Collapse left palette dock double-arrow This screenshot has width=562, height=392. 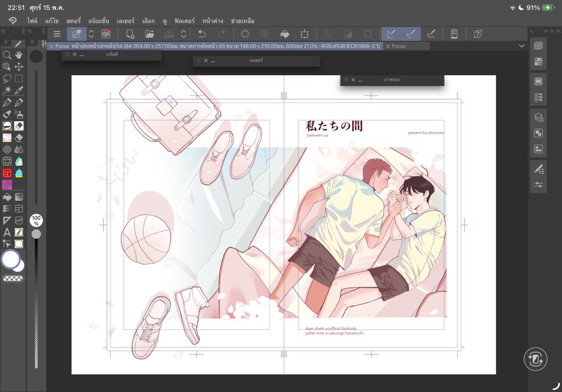[3, 31]
